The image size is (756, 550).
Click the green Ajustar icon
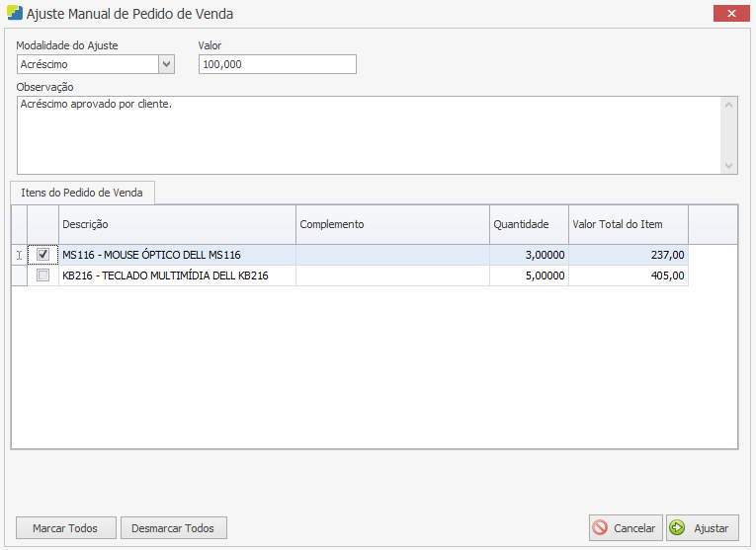678,528
